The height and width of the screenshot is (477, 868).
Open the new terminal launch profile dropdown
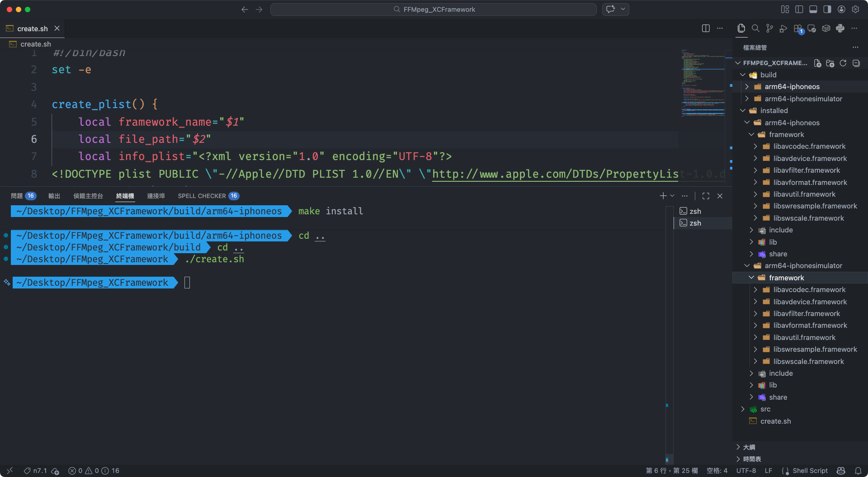click(x=673, y=196)
